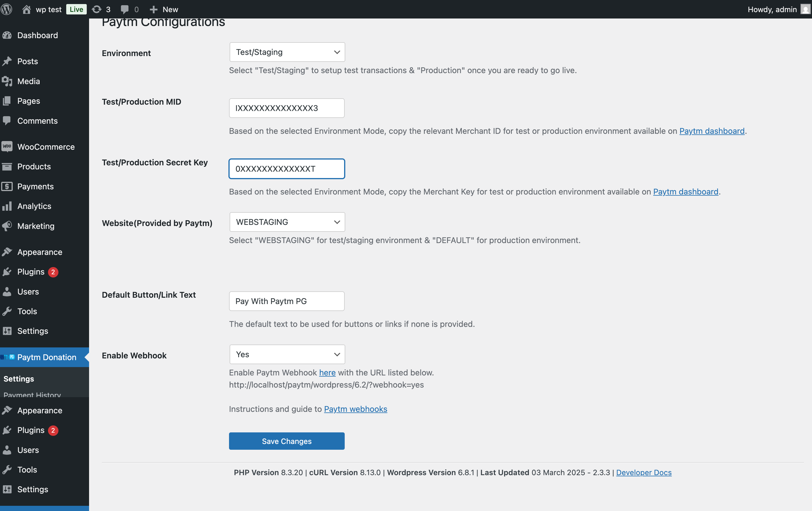Click the first Settings sliders icon

point(7,331)
